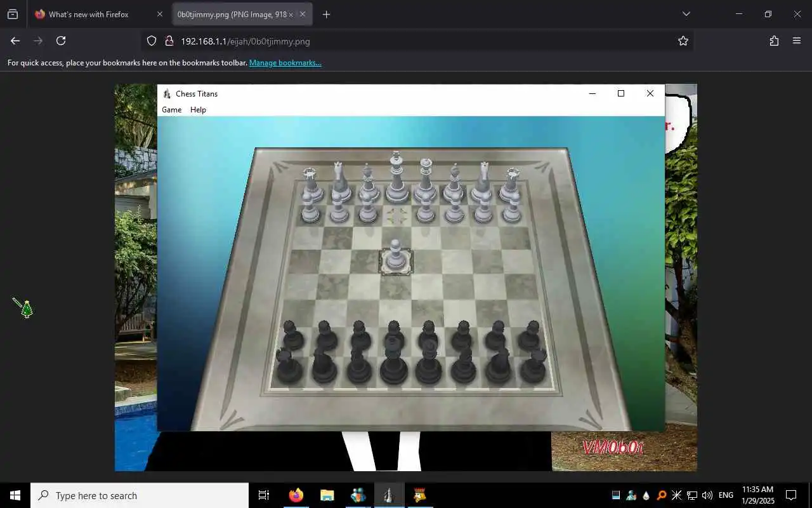Expand the list all tabs chevron
The height and width of the screenshot is (508, 812).
[686, 14]
